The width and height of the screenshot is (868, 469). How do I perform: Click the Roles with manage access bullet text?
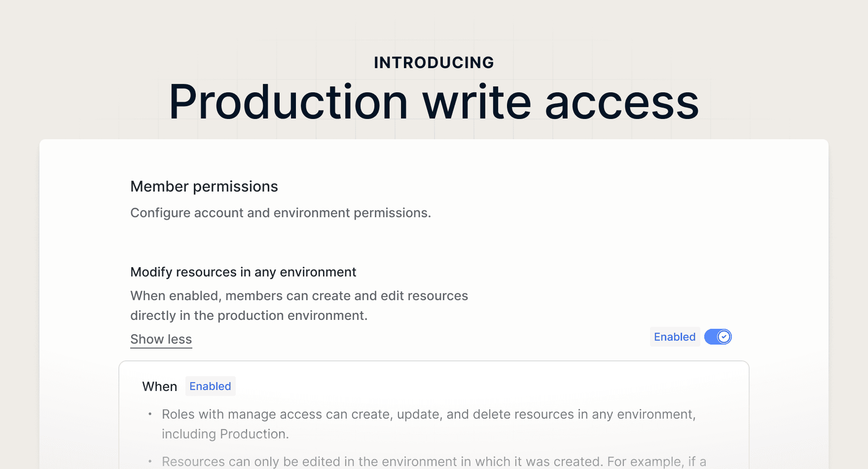click(428, 414)
